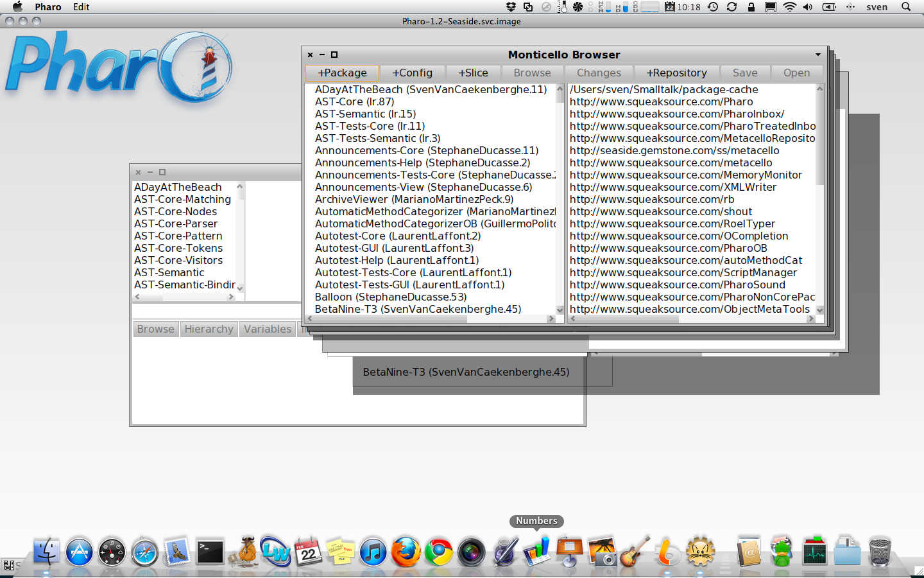The image size is (924, 578).
Task: Click the repository list horizontal scrollbar
Action: point(691,319)
